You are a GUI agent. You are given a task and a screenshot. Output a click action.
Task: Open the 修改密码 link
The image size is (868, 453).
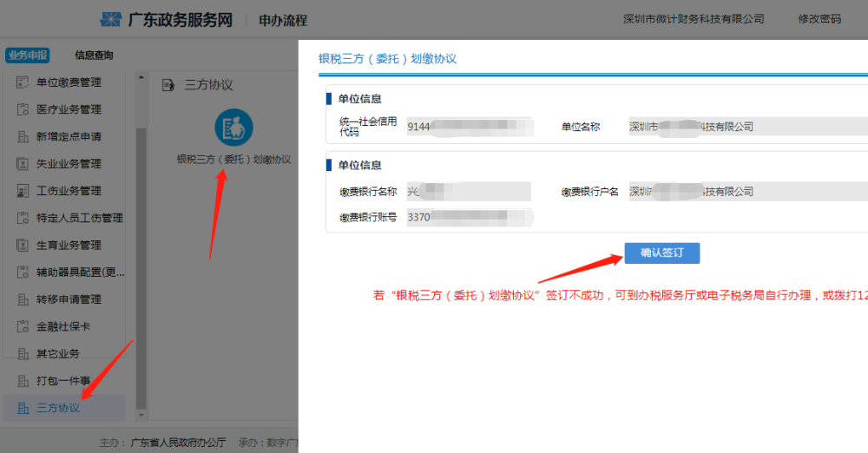click(819, 19)
